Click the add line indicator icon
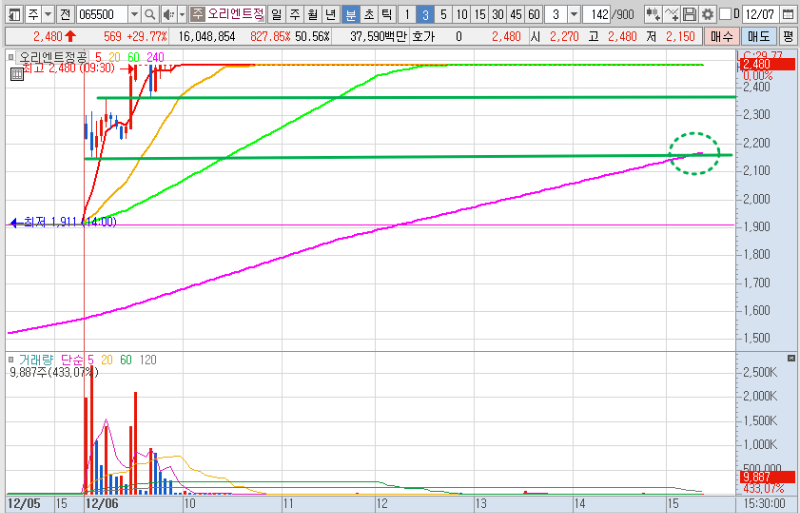The height and width of the screenshot is (513, 800). click(x=671, y=14)
